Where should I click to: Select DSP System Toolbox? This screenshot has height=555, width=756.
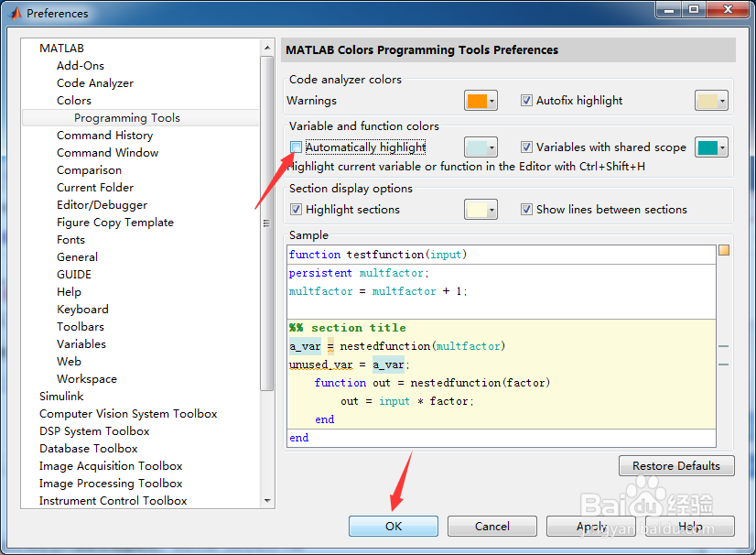pos(94,431)
